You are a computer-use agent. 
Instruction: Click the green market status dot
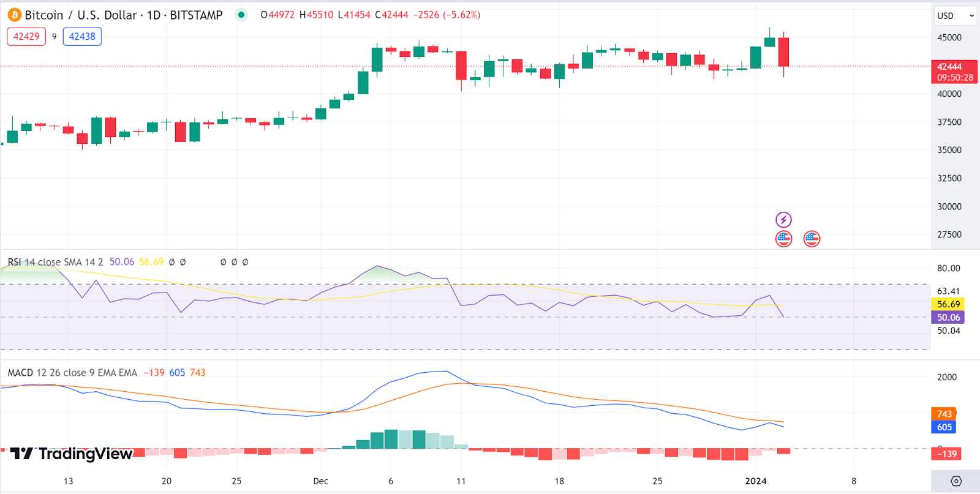pos(241,15)
